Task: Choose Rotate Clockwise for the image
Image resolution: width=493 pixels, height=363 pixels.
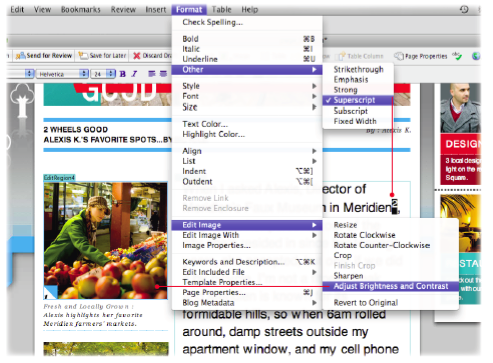Action: point(390,235)
